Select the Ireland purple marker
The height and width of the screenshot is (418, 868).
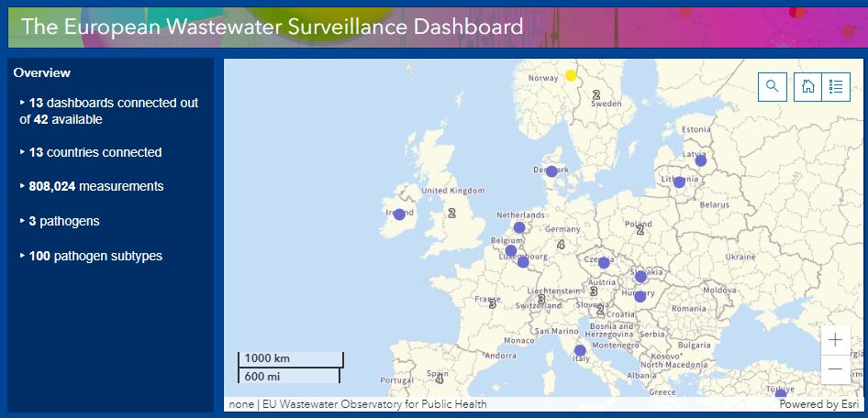coord(399,214)
